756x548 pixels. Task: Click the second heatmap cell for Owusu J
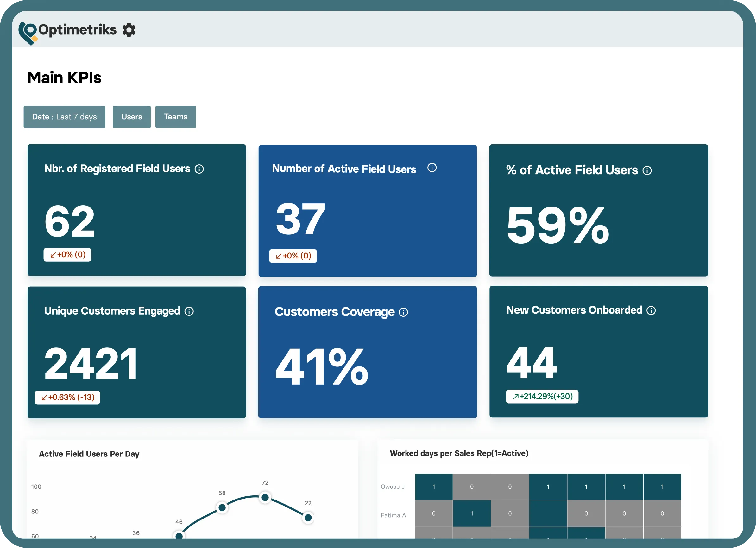pos(472,487)
